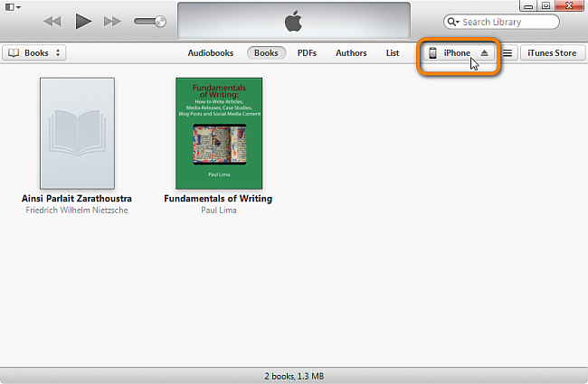The image size is (588, 384).
Task: Click the title 'Fundamentals of Writing' under the cover
Action: (218, 199)
